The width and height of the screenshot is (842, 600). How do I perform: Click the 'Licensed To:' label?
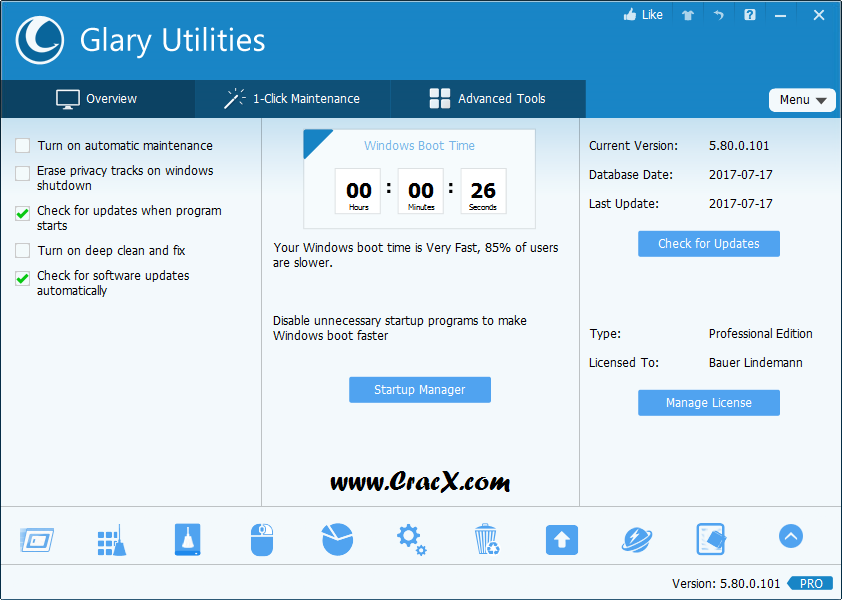624,363
